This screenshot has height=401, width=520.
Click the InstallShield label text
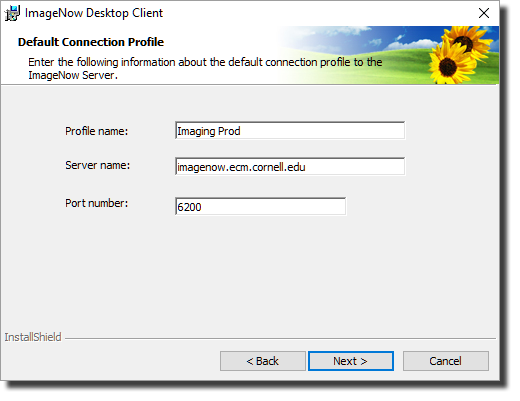tap(33, 337)
